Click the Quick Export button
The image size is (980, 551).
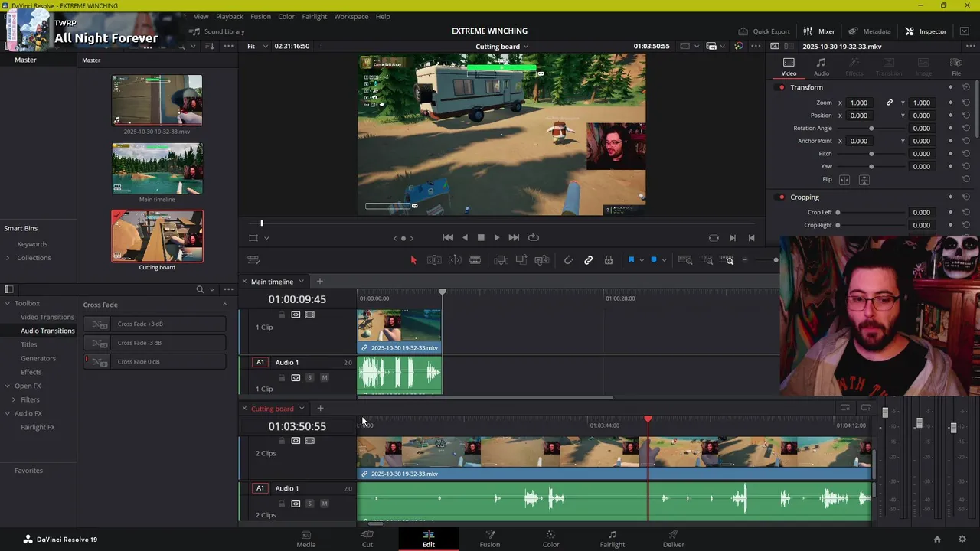tap(763, 31)
